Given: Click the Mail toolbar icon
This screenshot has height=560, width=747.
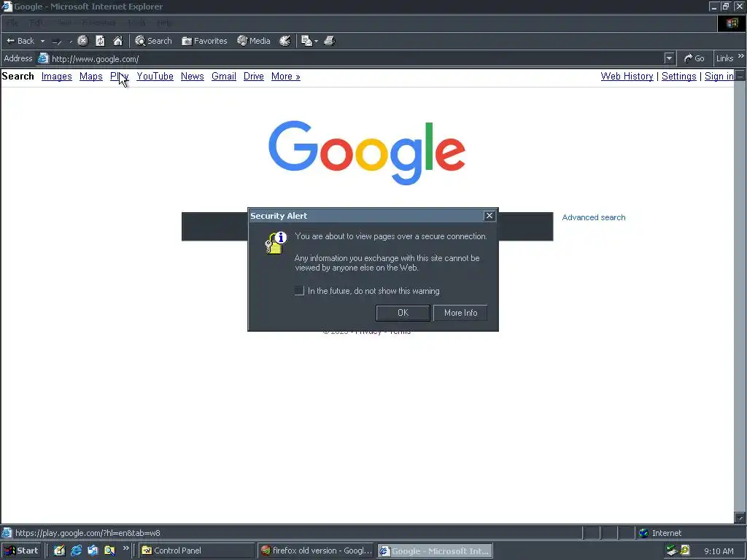Looking at the screenshot, I should click(307, 41).
